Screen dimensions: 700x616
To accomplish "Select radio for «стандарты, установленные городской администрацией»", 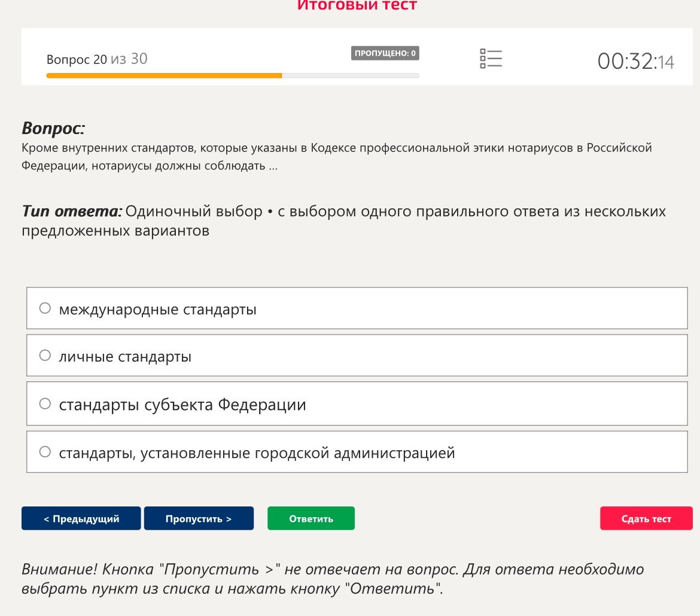I will pos(45,452).
